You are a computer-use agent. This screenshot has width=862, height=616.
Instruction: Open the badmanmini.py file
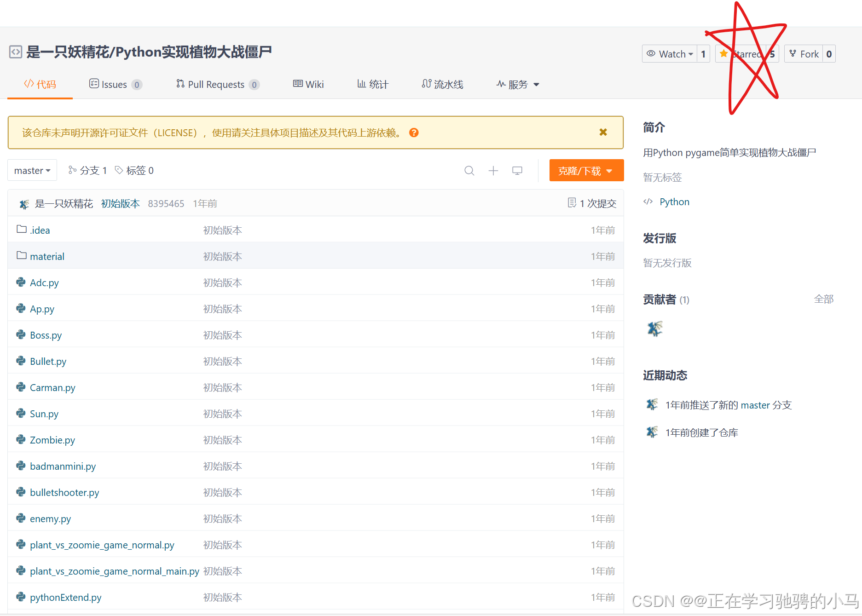point(63,466)
